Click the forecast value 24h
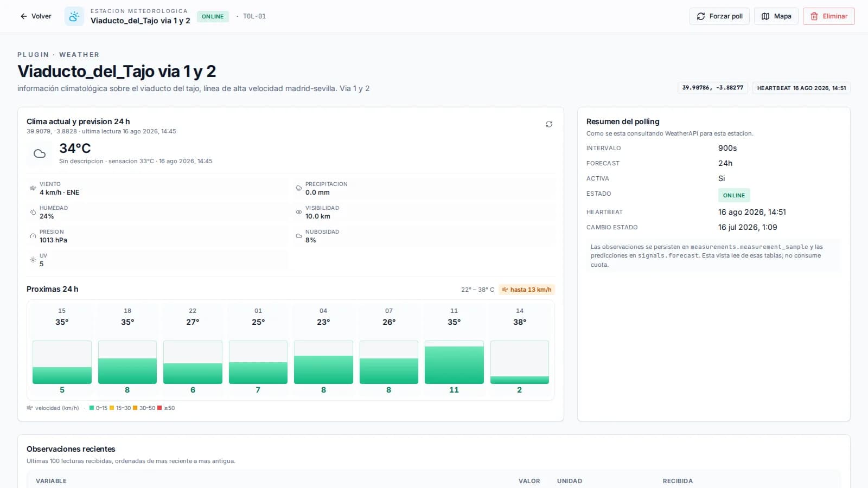Image resolution: width=868 pixels, height=488 pixels. 725,163
